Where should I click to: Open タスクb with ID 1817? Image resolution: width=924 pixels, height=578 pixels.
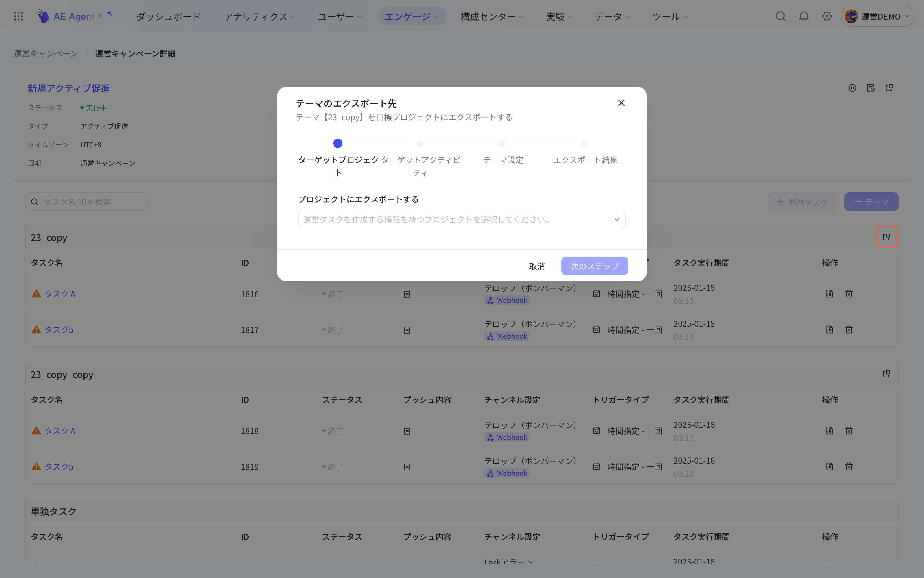(x=59, y=329)
